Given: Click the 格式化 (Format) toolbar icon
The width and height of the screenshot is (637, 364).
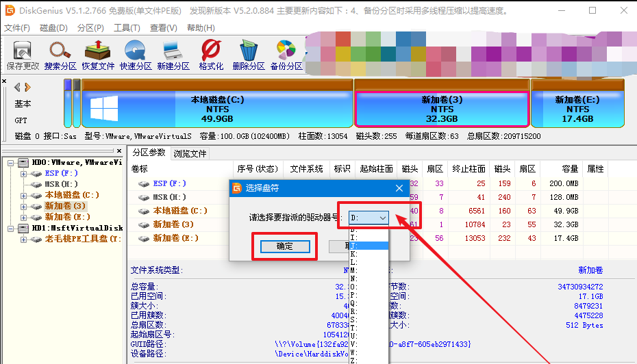Looking at the screenshot, I should [211, 53].
